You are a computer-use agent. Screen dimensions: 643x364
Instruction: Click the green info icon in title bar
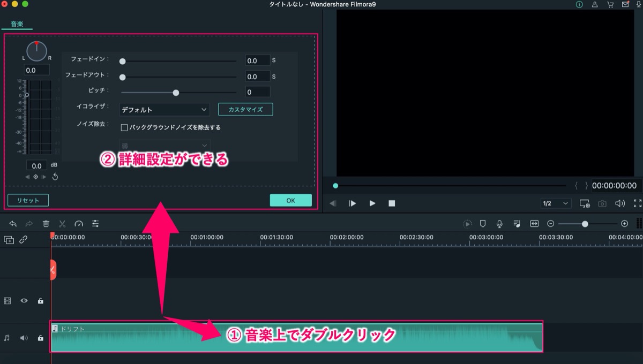579,4
